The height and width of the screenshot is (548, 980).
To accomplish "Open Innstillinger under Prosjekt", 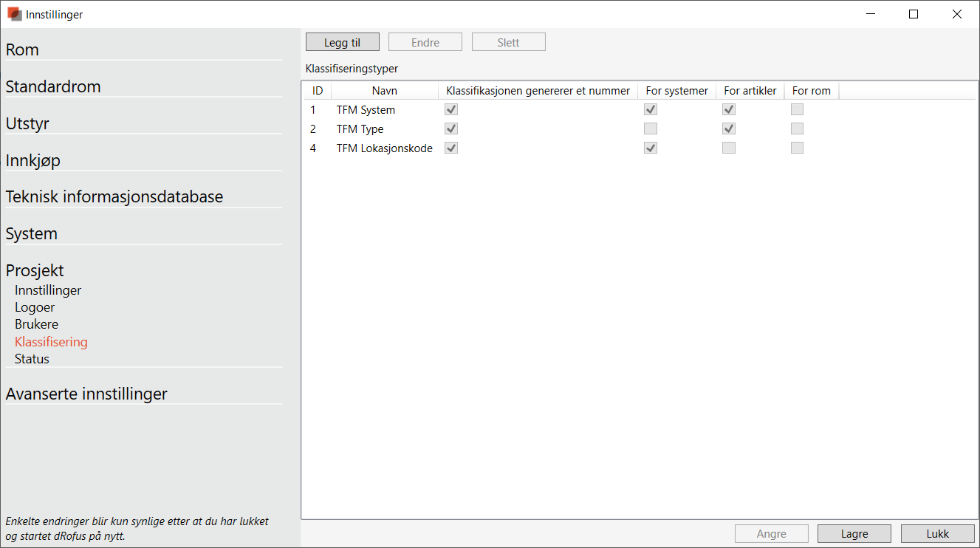I will coord(48,290).
